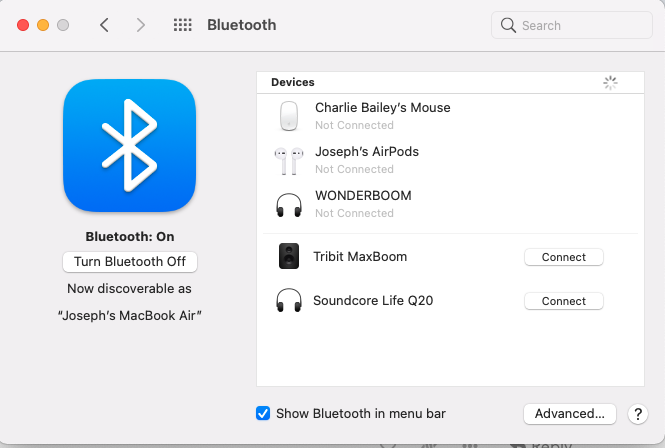
Task: Click the yellow minimize window button
Action: pyautogui.click(x=43, y=25)
